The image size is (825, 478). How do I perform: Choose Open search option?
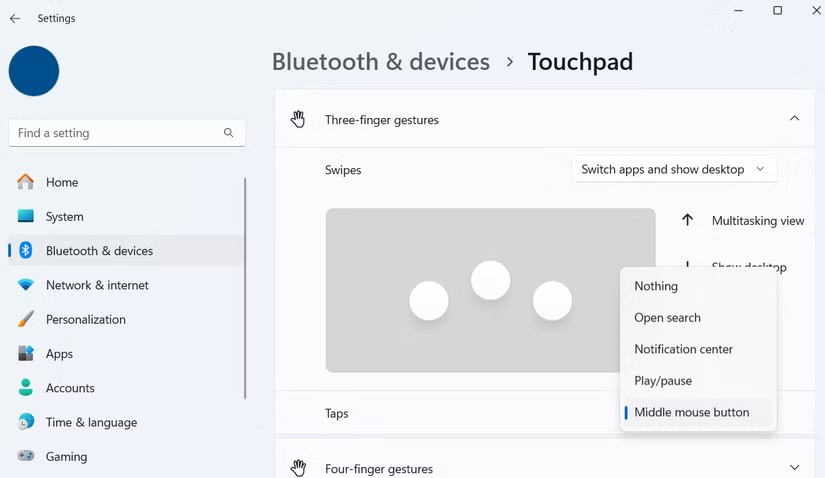[667, 318]
